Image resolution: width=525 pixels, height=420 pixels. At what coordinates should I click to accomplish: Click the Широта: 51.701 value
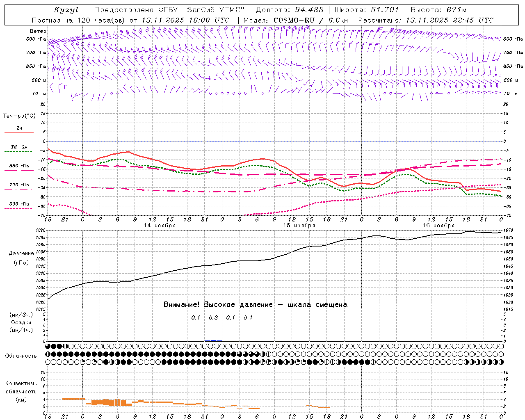click(x=367, y=10)
